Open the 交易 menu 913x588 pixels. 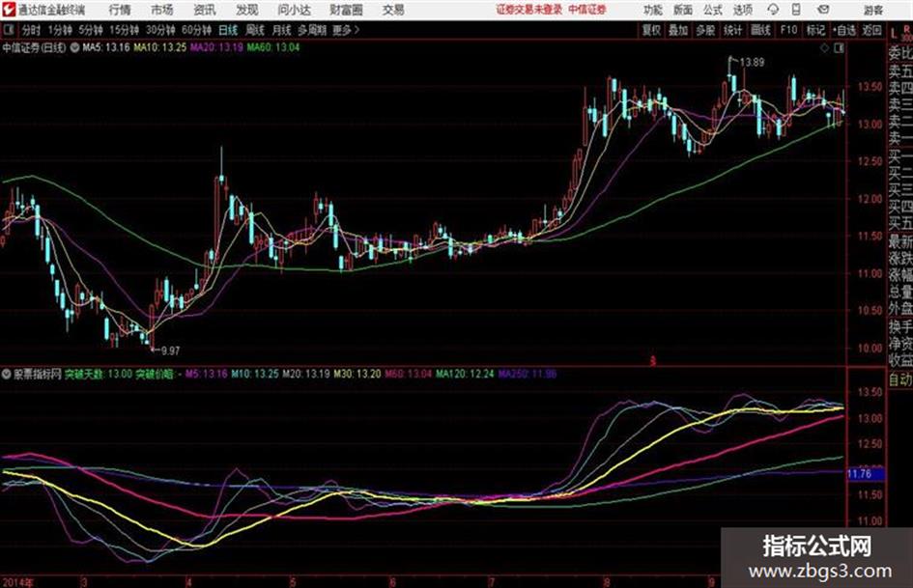point(393,10)
